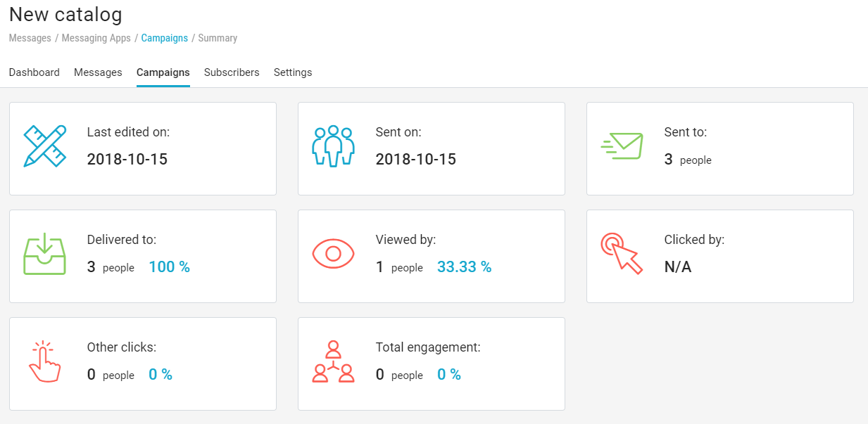The image size is (868, 424).
Task: Click the inbox tray Delivered to icon
Action: [x=45, y=255]
